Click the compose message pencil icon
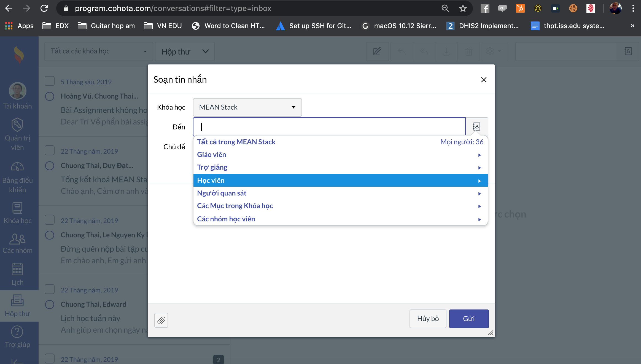The width and height of the screenshot is (641, 364). (377, 51)
